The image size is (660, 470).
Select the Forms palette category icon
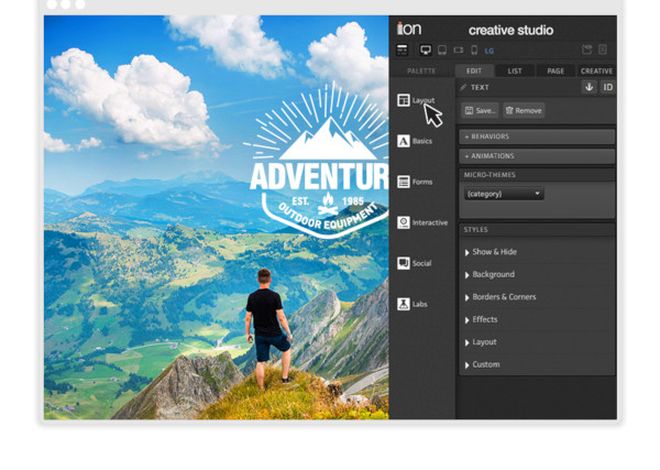coord(403,182)
